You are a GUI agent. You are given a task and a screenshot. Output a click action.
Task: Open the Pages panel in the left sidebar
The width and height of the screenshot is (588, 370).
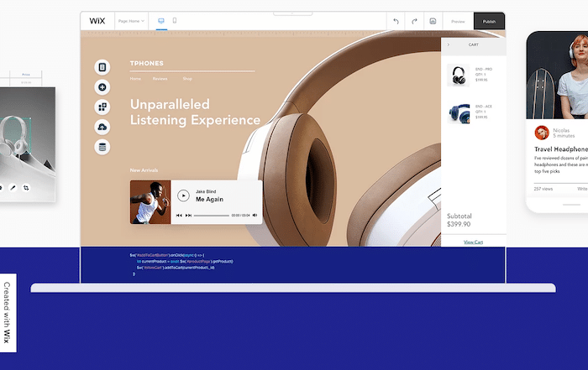pyautogui.click(x=102, y=67)
